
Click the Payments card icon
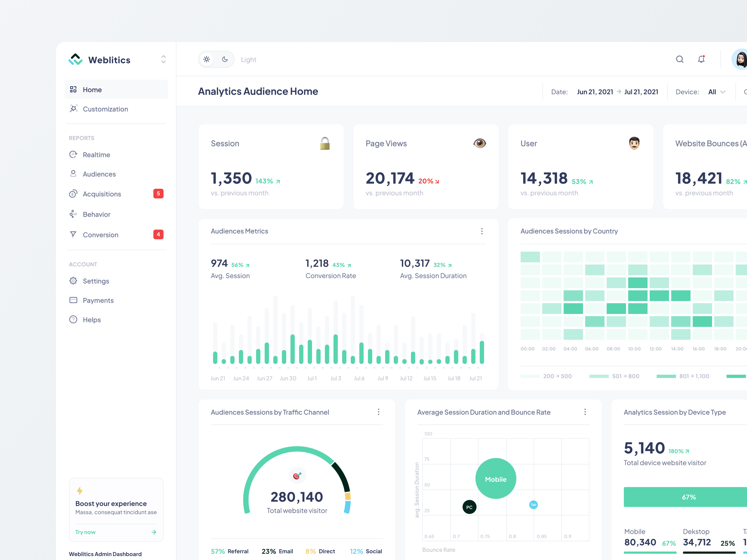(x=73, y=300)
